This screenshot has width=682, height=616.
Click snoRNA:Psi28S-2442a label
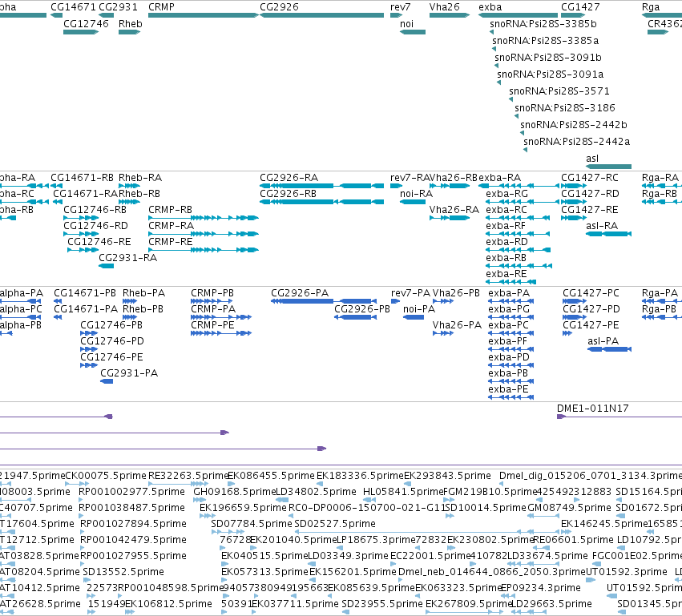pos(577,142)
